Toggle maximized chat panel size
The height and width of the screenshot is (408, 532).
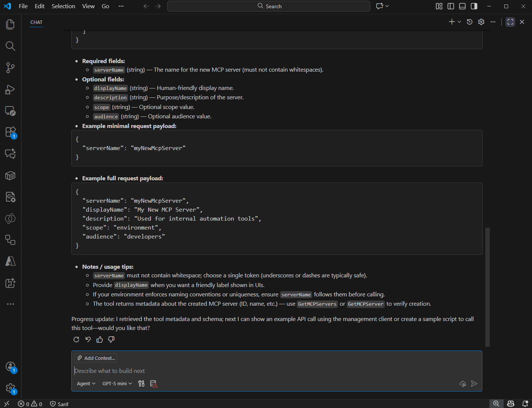(510, 22)
